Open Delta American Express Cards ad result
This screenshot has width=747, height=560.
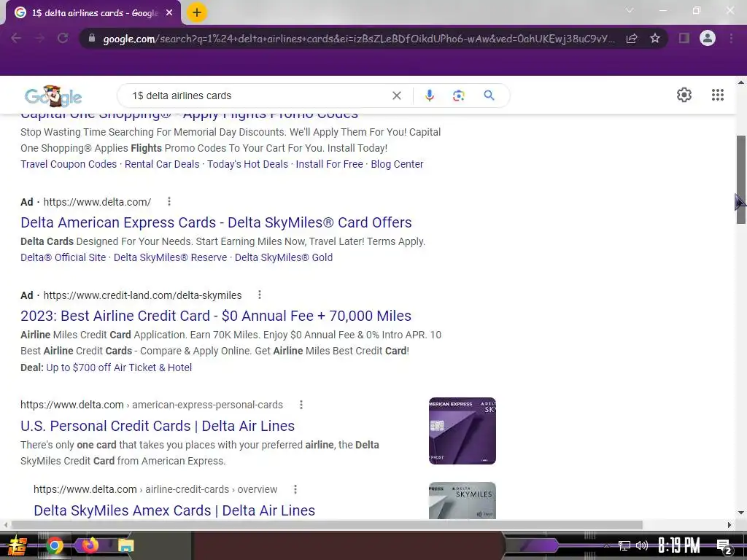(x=216, y=222)
